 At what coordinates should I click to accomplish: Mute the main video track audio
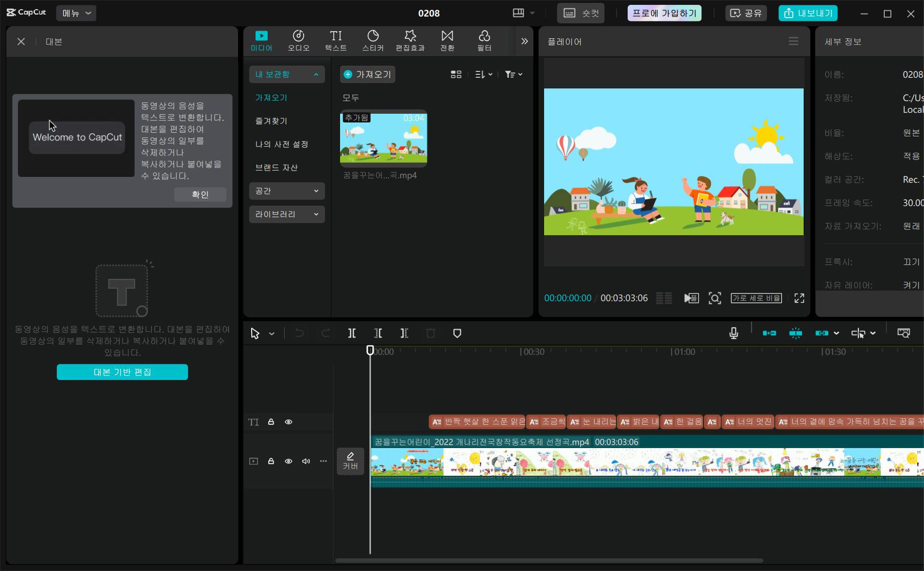306,461
